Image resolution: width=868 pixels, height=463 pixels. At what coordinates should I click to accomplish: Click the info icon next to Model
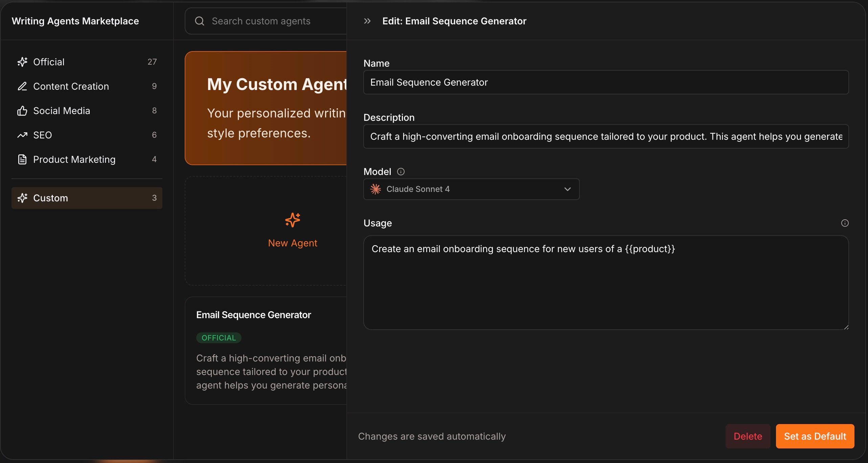click(401, 172)
